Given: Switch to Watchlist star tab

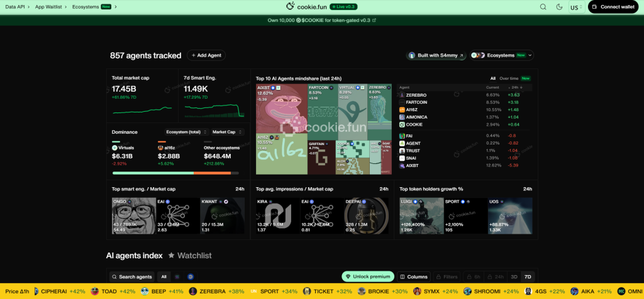Looking at the screenshot, I should point(190,256).
